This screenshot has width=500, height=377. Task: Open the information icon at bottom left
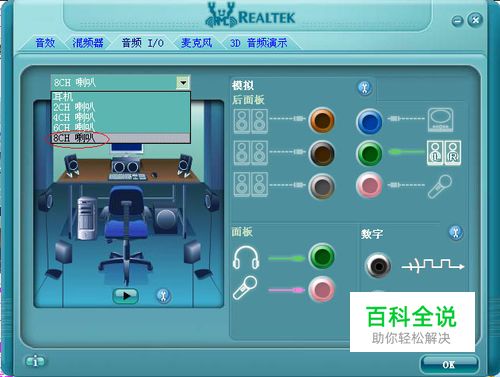coord(35,361)
